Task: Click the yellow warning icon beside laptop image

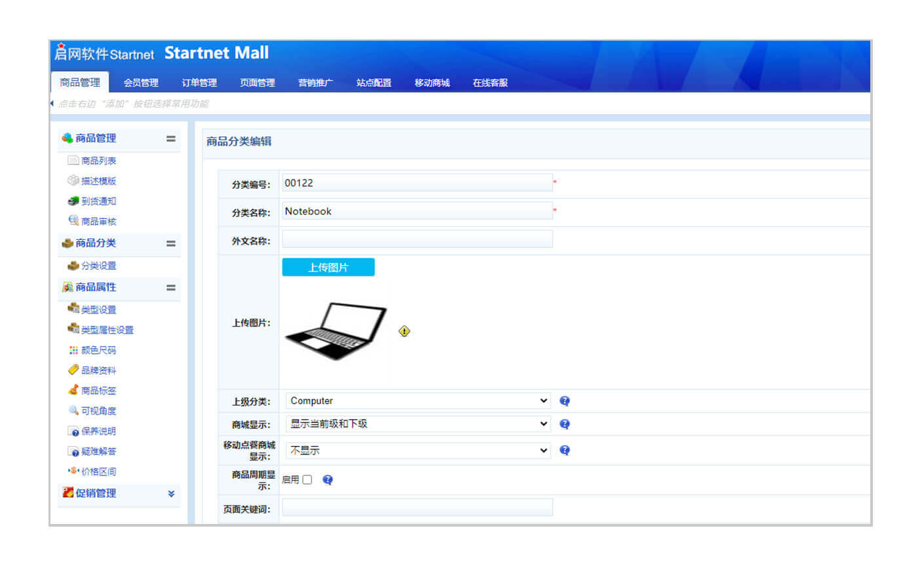Action: (x=404, y=331)
